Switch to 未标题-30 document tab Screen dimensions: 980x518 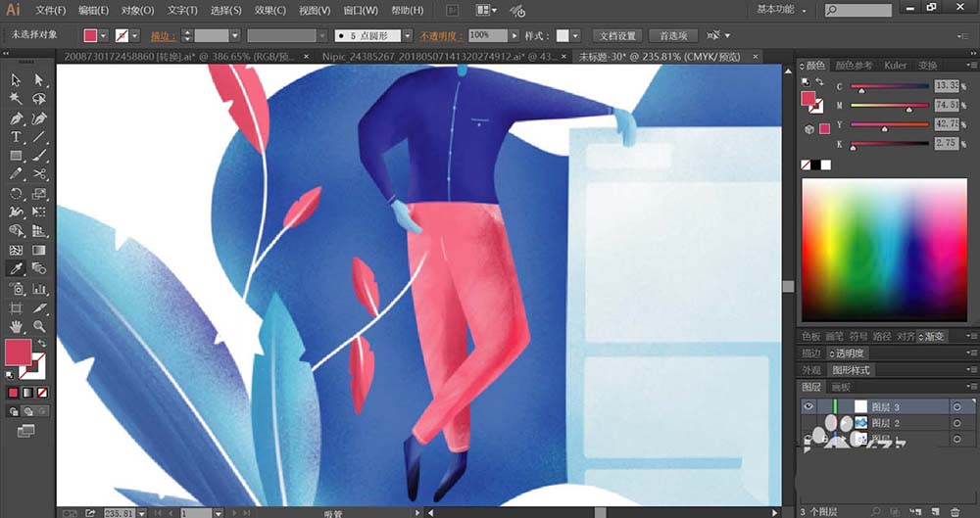pos(660,57)
